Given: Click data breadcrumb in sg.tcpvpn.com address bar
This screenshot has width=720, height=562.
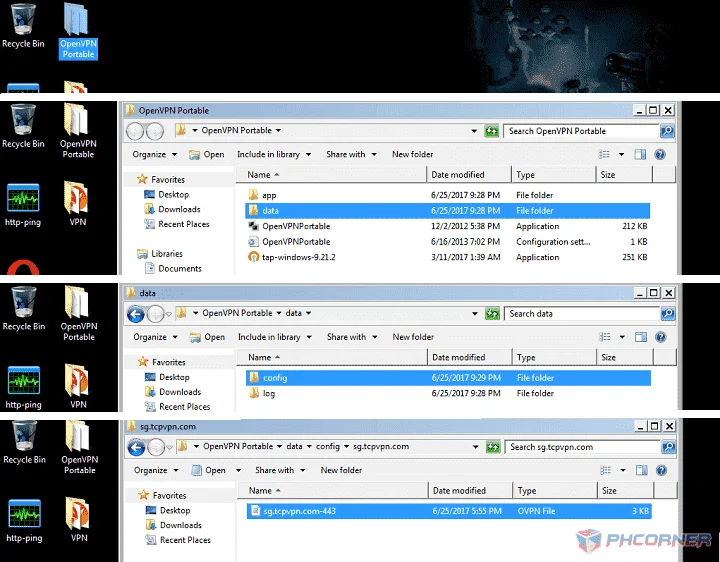Looking at the screenshot, I should point(294,446).
